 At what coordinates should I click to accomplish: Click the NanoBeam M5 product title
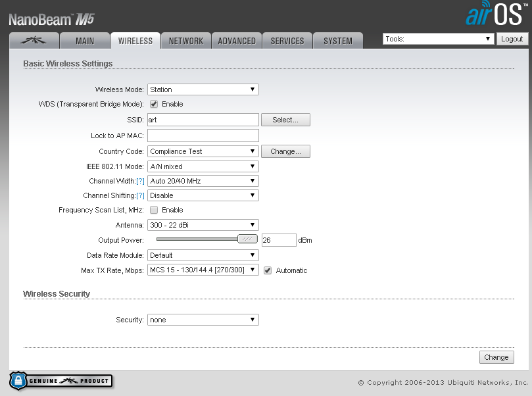point(51,19)
